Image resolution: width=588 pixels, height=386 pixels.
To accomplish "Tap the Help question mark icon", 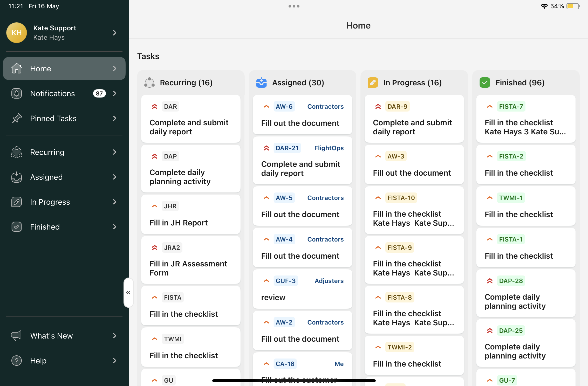I will click(17, 361).
